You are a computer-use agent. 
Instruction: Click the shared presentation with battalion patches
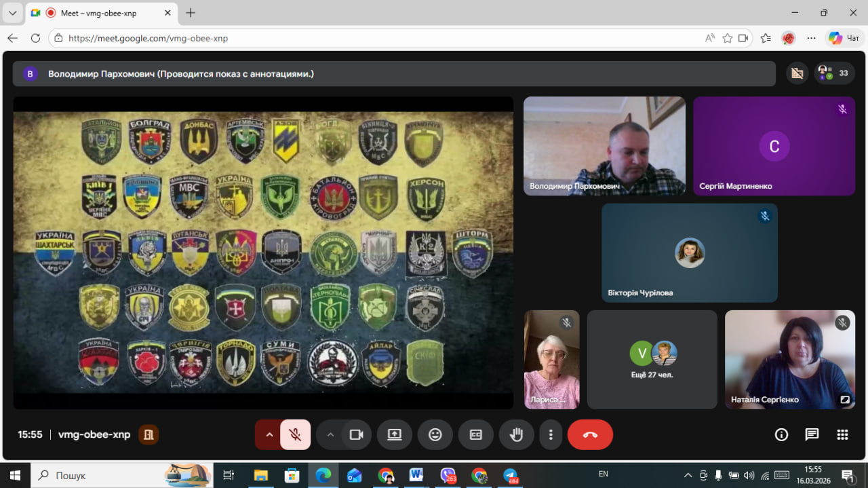(x=263, y=252)
